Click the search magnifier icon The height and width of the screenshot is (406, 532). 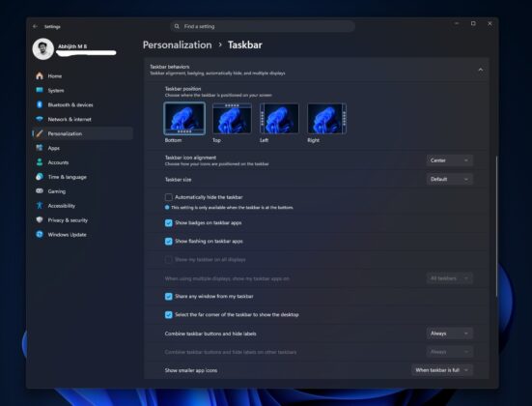click(177, 26)
